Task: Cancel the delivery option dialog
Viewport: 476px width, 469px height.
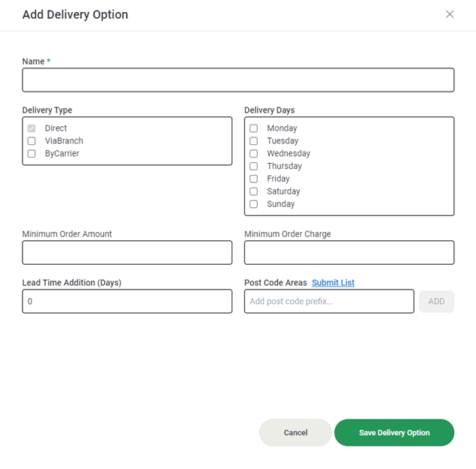Action: coord(295,432)
